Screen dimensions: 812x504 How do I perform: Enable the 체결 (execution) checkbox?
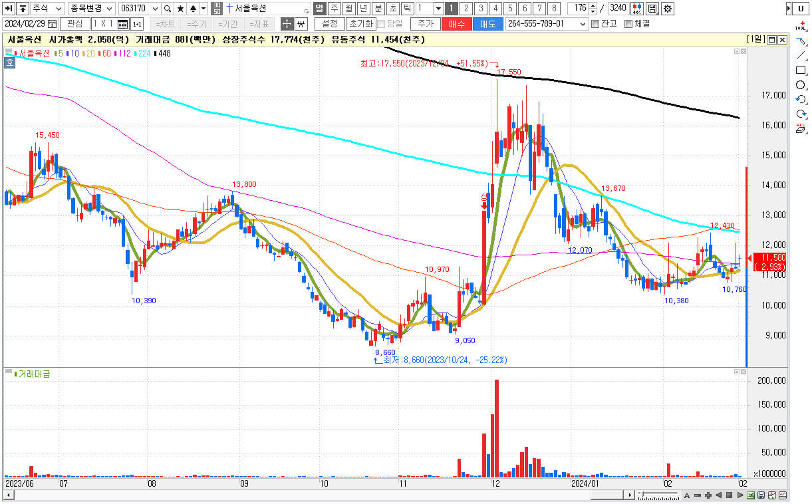628,24
